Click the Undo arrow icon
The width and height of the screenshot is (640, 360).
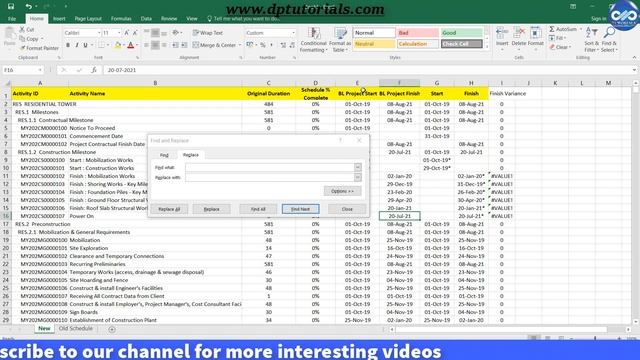tap(28, 6)
